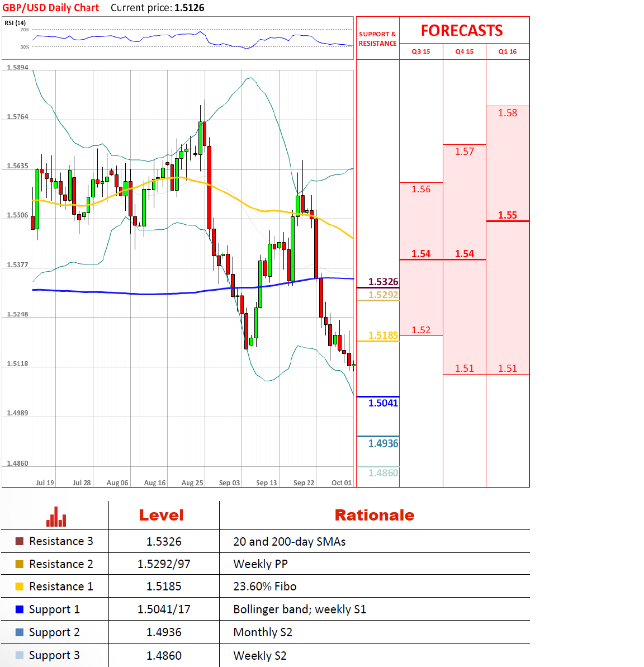Click the RSI (14) indicator label
Viewport: 644px width, 667px height.
[x=15, y=23]
